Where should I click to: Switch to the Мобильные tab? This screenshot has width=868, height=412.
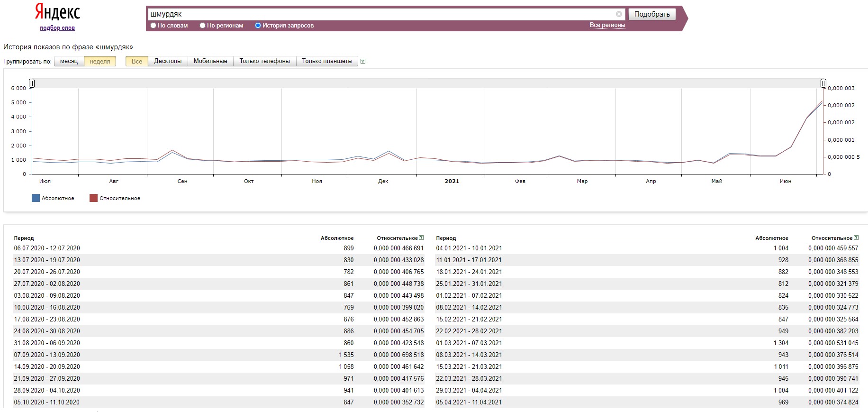[210, 61]
